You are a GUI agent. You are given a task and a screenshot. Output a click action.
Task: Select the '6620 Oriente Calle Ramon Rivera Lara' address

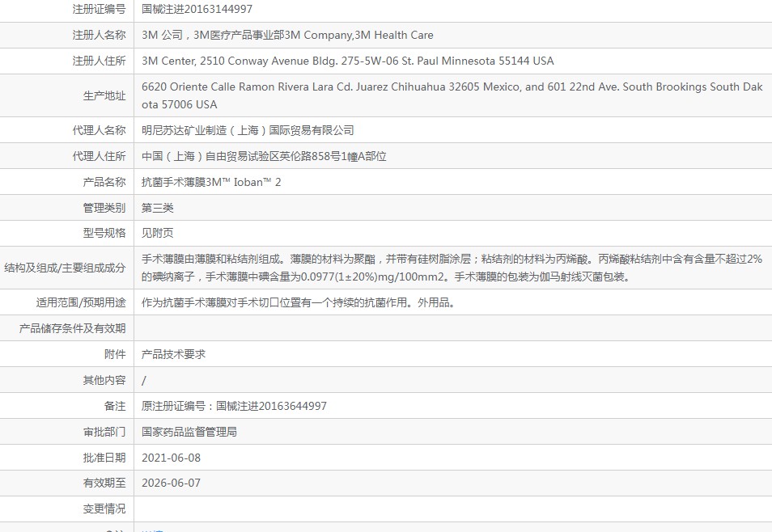pos(452,95)
